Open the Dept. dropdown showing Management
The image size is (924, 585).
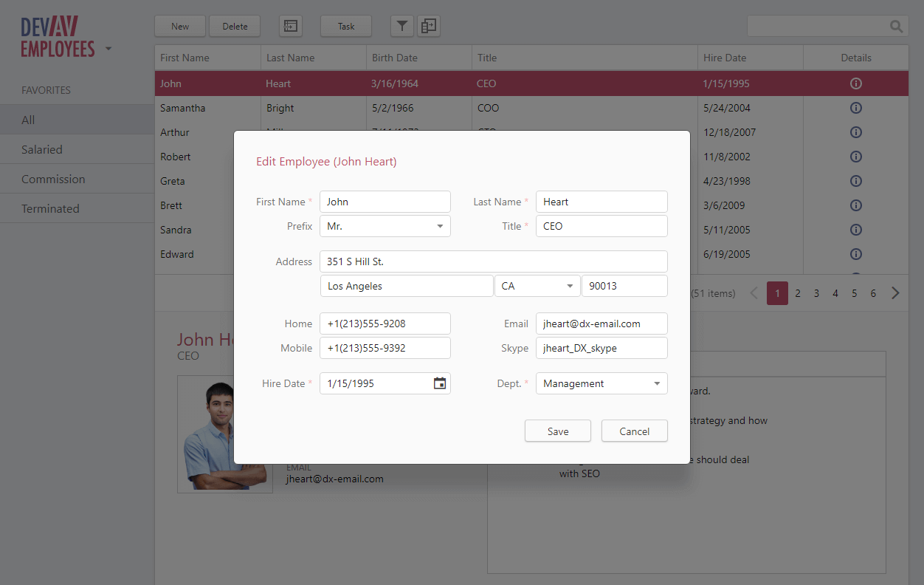coord(657,383)
